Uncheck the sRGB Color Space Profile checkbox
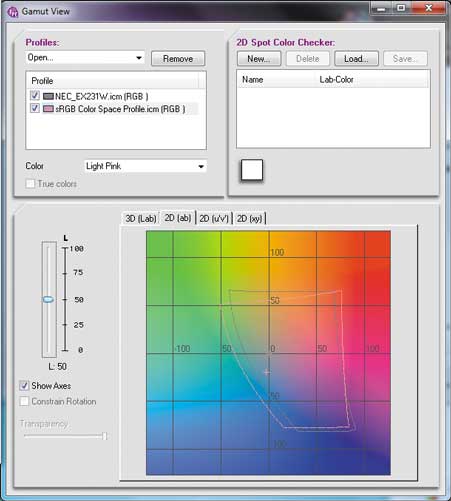The height and width of the screenshot is (501, 451). [35, 108]
